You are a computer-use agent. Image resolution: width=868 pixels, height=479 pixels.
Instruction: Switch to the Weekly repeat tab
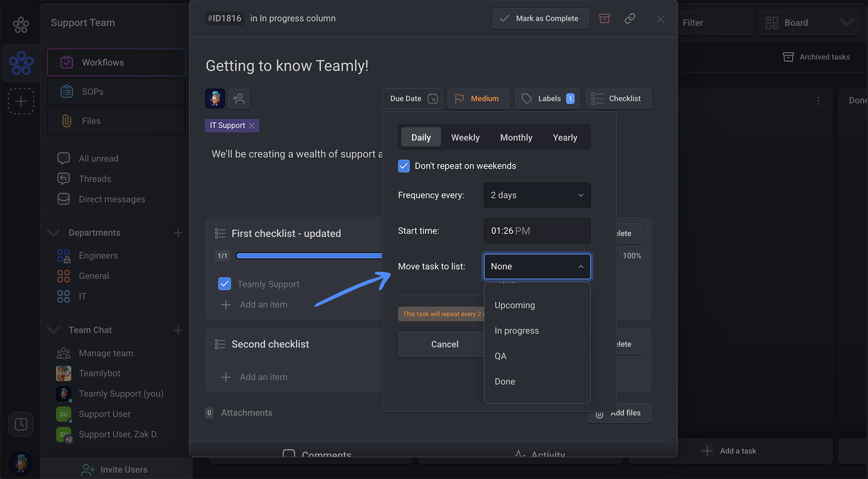coord(465,138)
